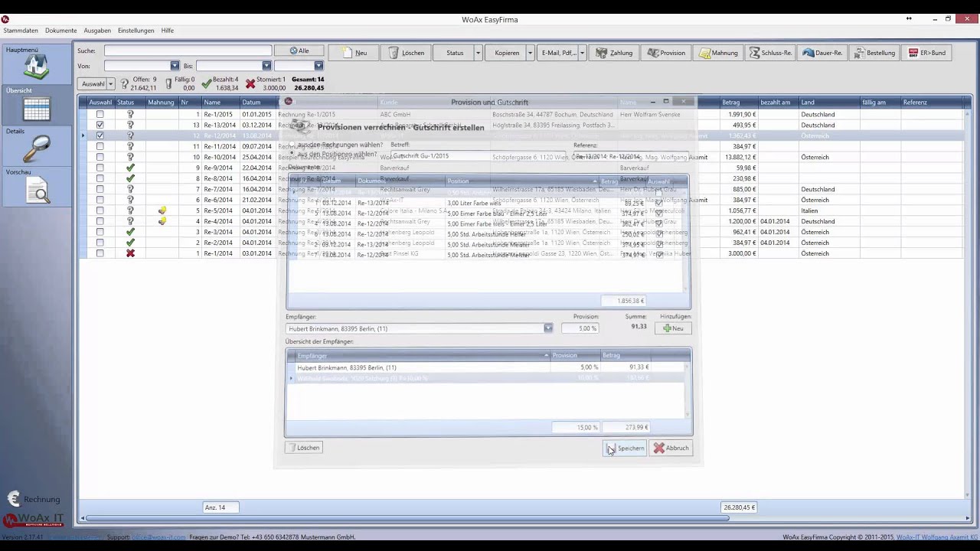Click Speichern in the Provision dialog

(x=626, y=448)
